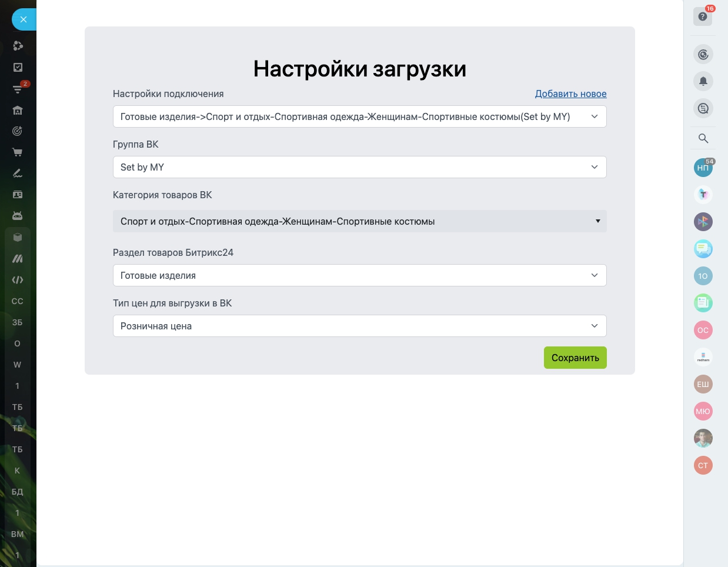The height and width of the screenshot is (567, 728).
Task: Expand the Группа ВК dropdown showing Set by MY
Action: click(x=360, y=167)
